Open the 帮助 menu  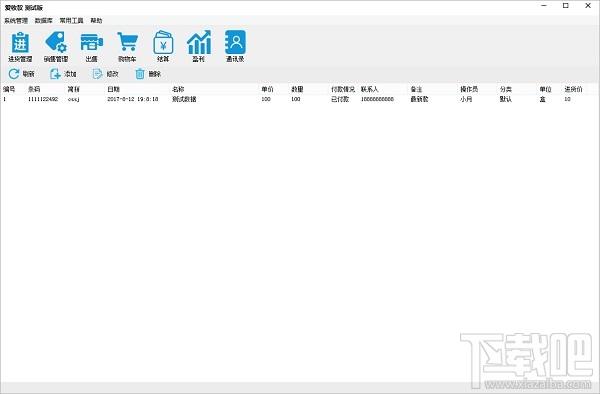click(x=96, y=21)
